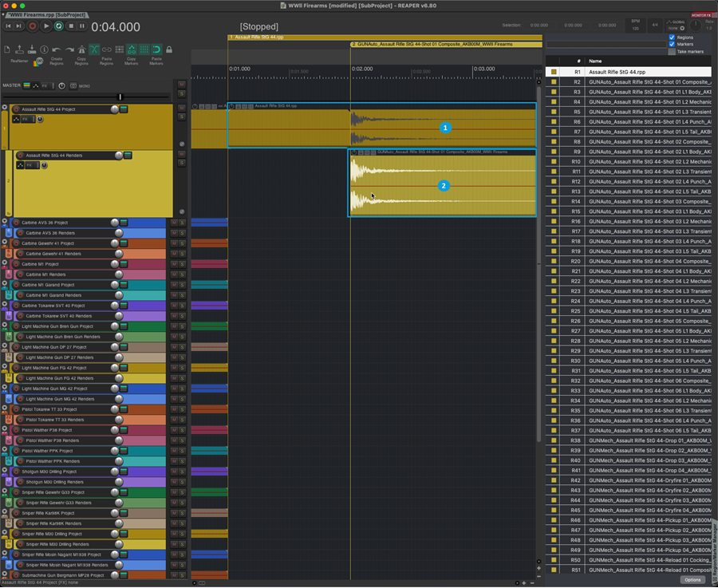Open Master track FX button
The image size is (718, 588).
click(x=45, y=85)
